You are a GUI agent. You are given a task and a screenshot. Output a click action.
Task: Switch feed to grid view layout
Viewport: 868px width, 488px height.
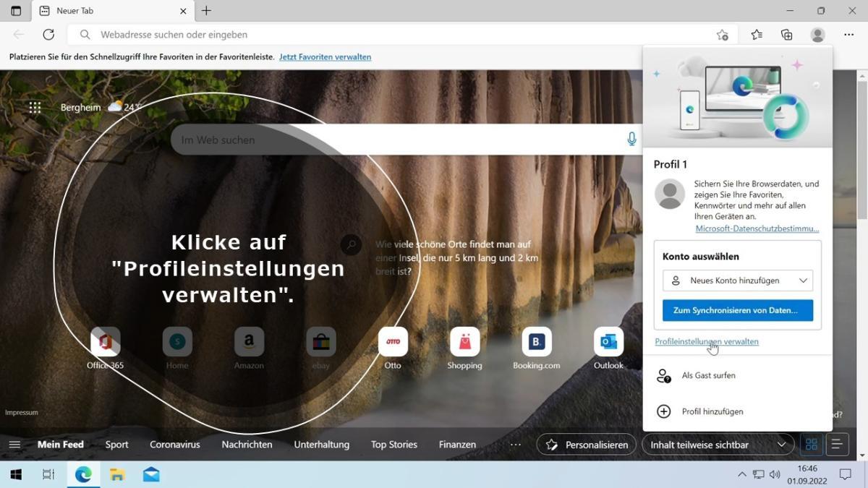pyautogui.click(x=812, y=445)
